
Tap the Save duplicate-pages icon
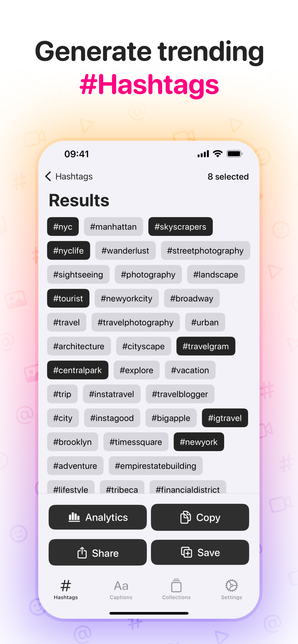coord(186,552)
